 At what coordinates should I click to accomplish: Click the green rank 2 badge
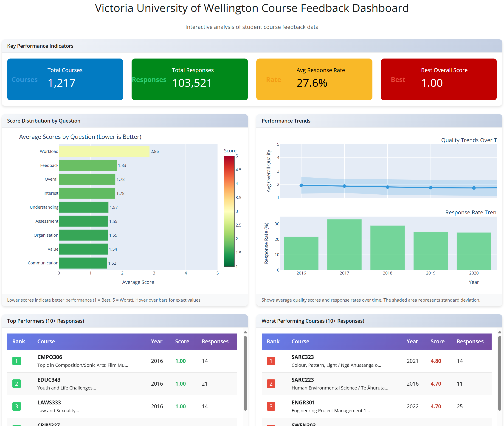tap(17, 384)
